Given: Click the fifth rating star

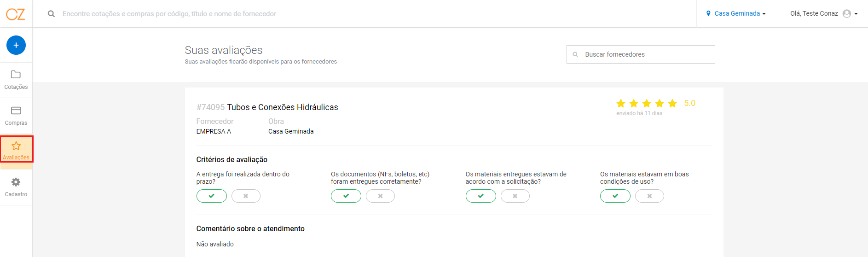Looking at the screenshot, I should click(x=672, y=103).
